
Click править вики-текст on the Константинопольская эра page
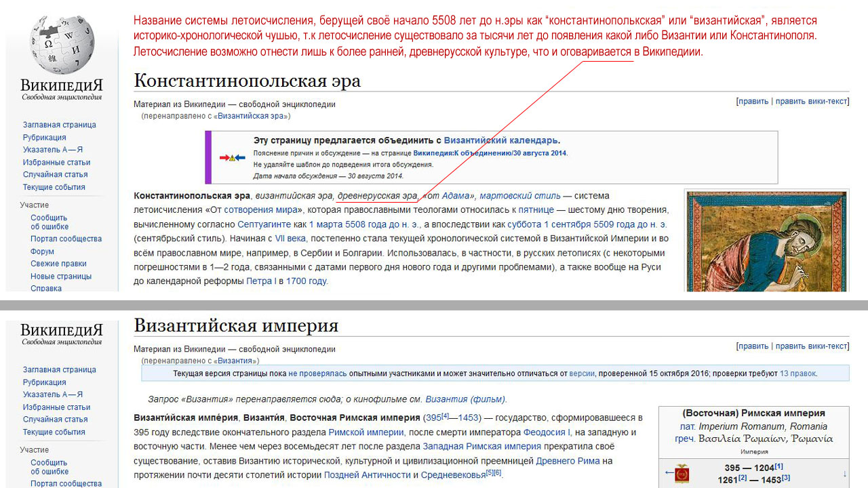tap(812, 102)
